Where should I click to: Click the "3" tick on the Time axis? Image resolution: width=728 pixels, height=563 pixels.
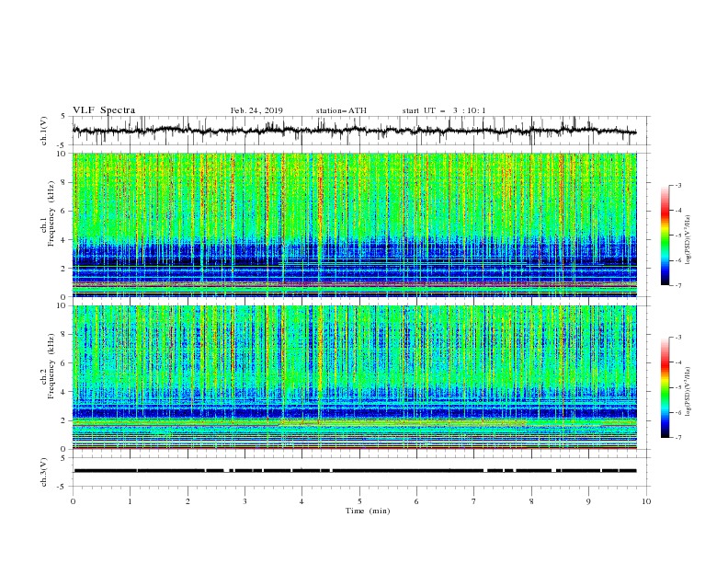click(245, 501)
